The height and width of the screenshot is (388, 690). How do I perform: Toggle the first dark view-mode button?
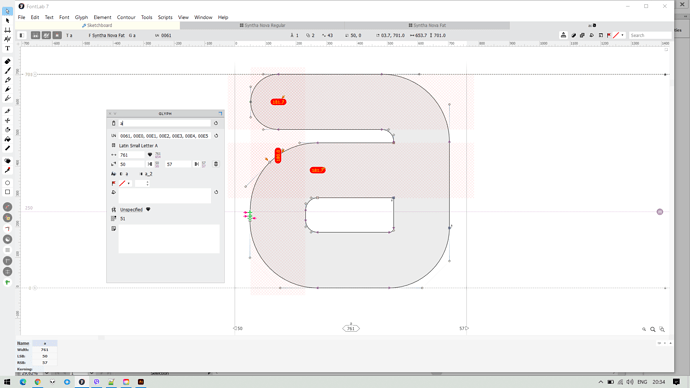pyautogui.click(x=35, y=35)
